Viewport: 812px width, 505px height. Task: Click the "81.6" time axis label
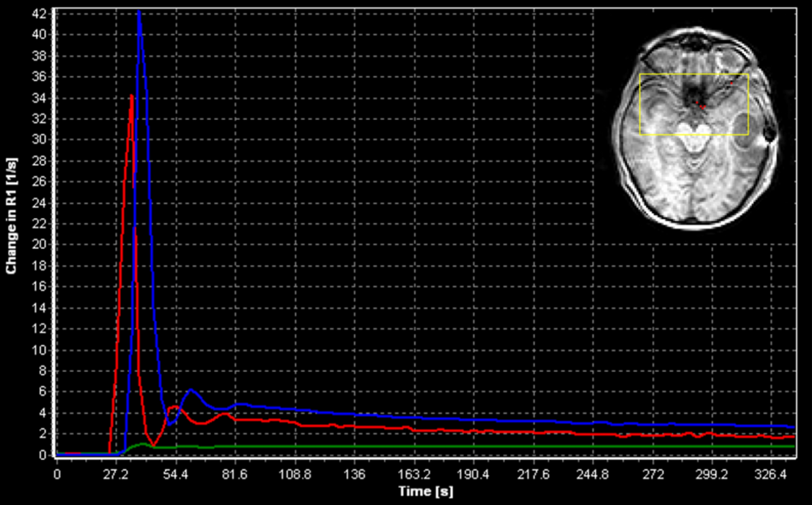(235, 475)
